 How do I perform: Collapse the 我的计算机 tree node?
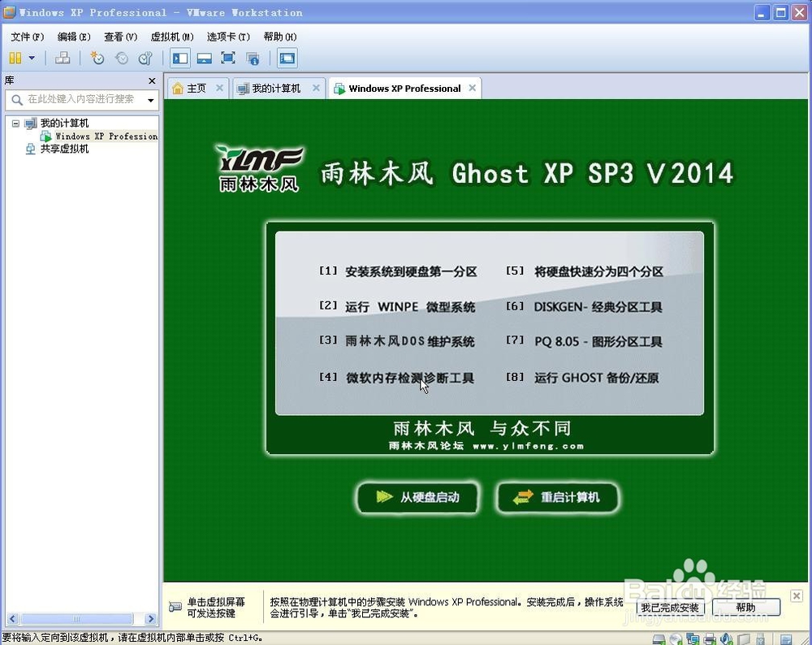[x=16, y=123]
